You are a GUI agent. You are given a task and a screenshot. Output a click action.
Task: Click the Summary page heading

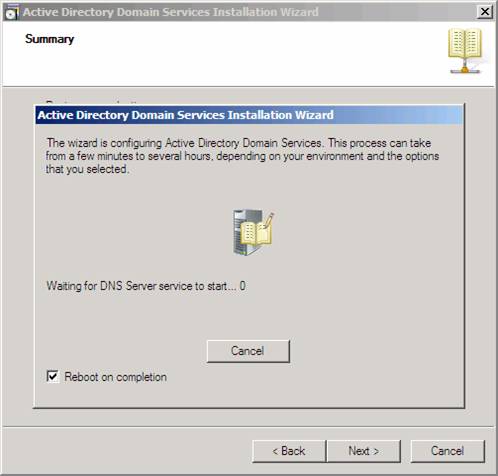click(x=49, y=39)
